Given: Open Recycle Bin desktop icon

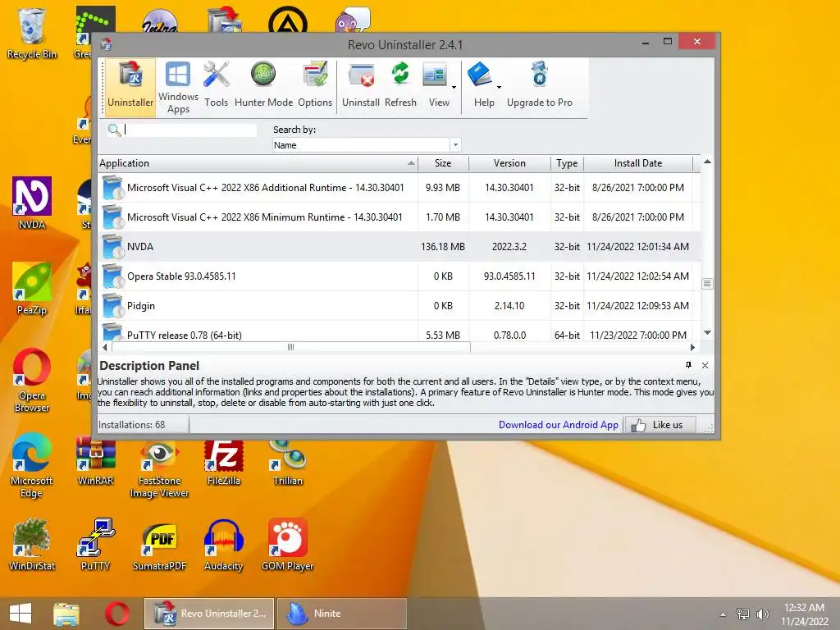Looking at the screenshot, I should 32,33.
